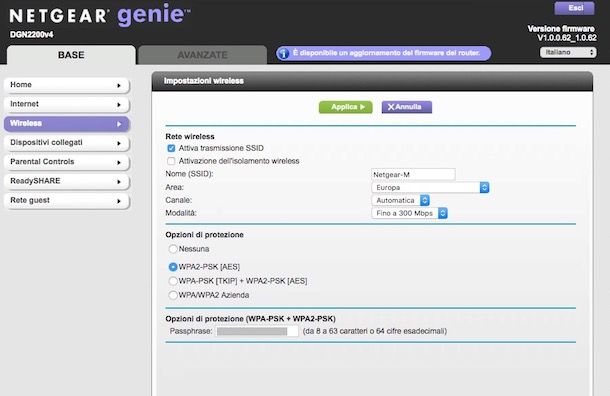
Task: Click arrow icon on Parental Controls
Action: point(119,162)
